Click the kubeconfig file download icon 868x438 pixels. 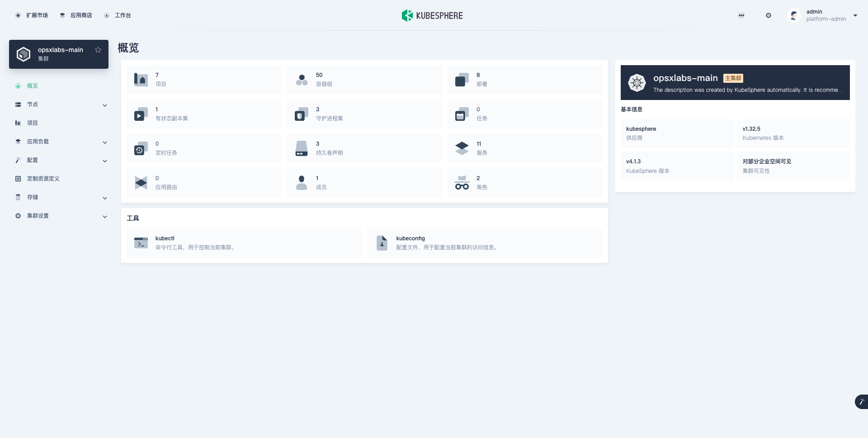382,243
